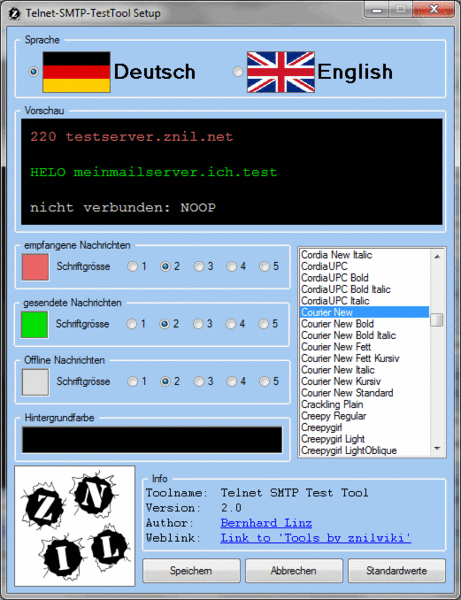Click font list scroll up arrow
The height and width of the screenshot is (600, 461).
click(437, 256)
